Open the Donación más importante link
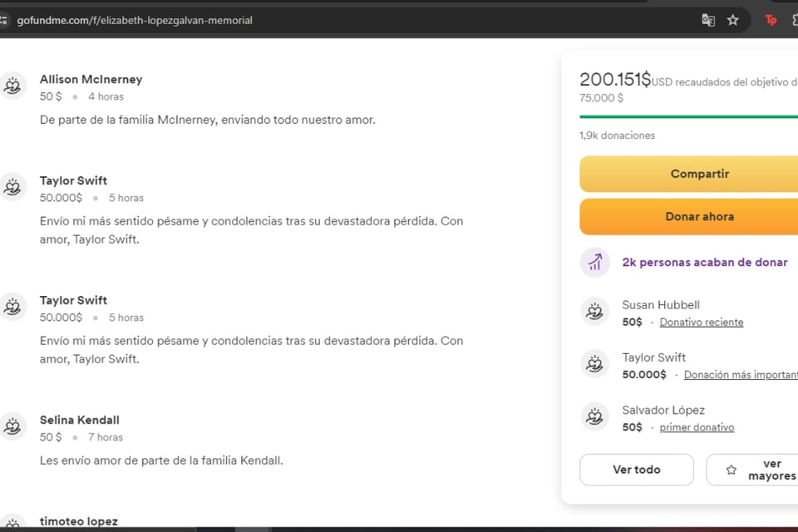The image size is (798, 532). [x=741, y=375]
